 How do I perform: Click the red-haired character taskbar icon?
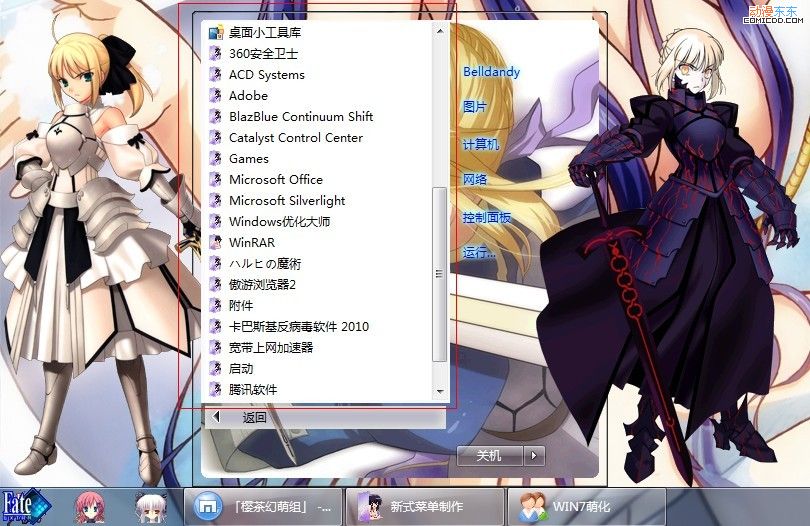[x=90, y=507]
